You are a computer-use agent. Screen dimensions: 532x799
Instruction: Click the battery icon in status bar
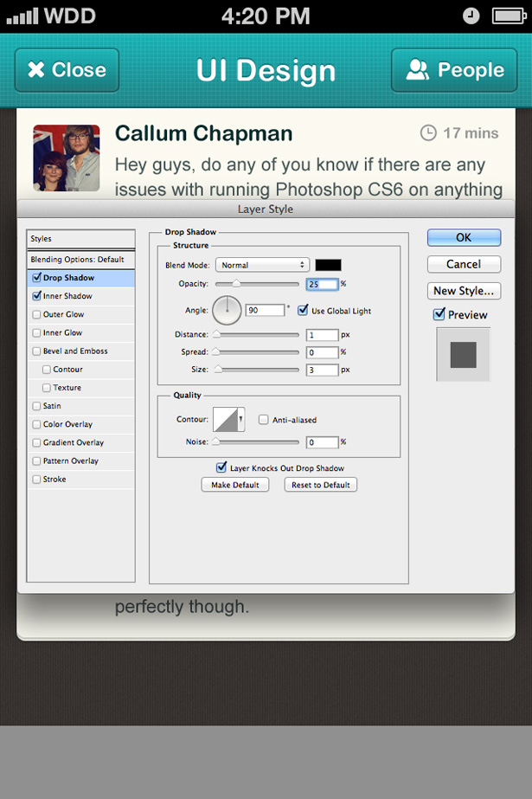tap(508, 16)
